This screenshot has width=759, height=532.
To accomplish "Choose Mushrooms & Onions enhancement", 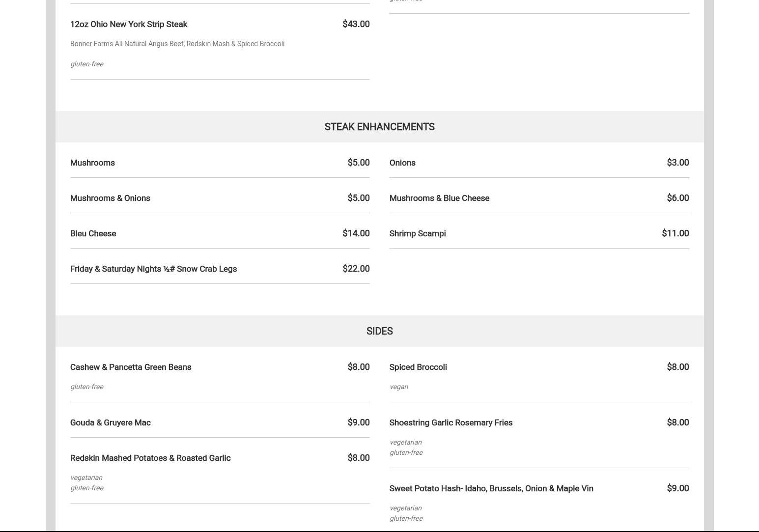I will coord(110,198).
